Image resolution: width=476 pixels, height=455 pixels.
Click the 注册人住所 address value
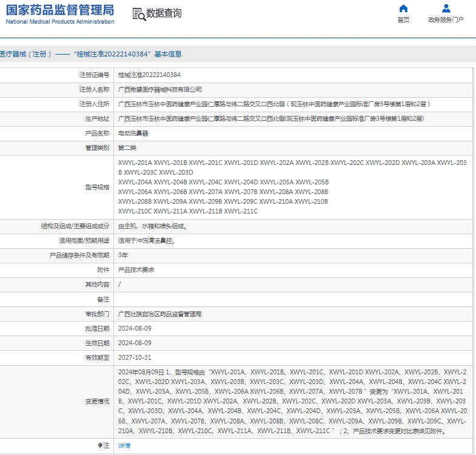click(x=274, y=104)
